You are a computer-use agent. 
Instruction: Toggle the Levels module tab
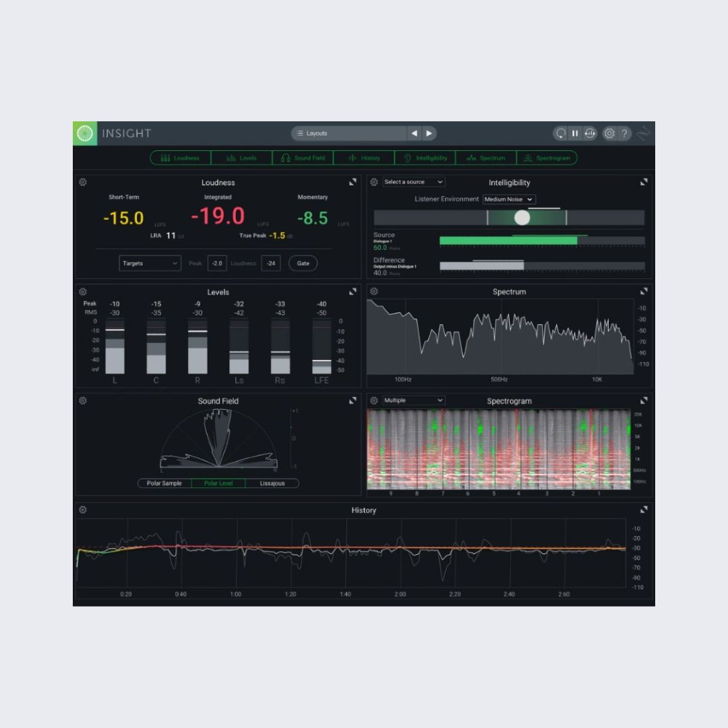pos(241,158)
